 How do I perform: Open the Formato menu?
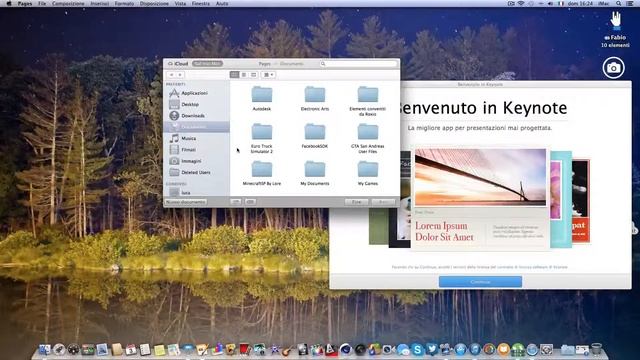(124, 3)
